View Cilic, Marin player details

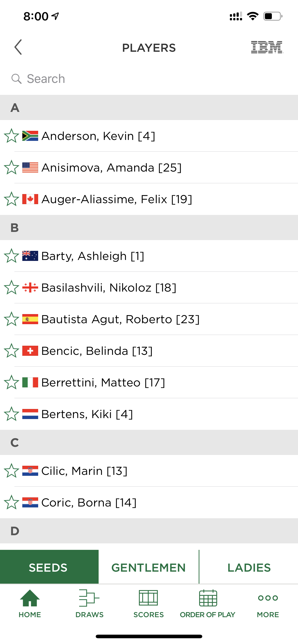click(149, 471)
